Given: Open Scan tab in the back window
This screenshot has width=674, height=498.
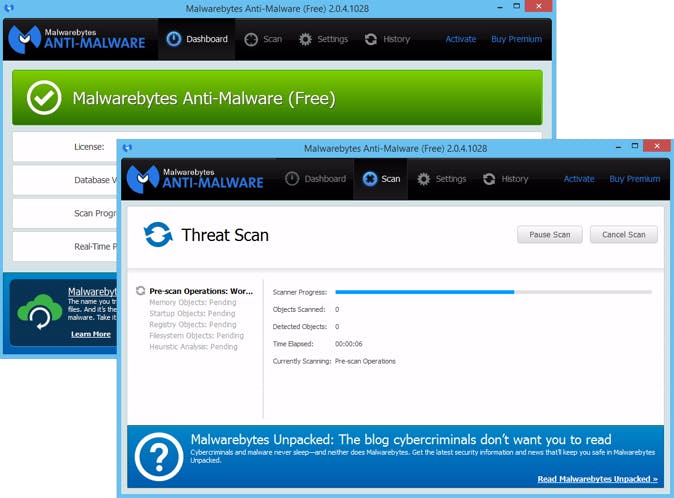Looking at the screenshot, I should click(x=263, y=39).
